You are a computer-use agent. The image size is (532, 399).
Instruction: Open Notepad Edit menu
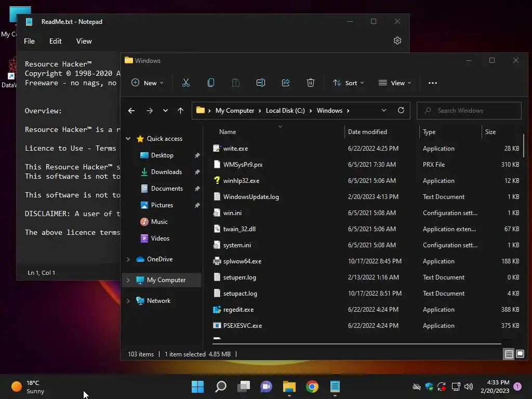pos(55,41)
